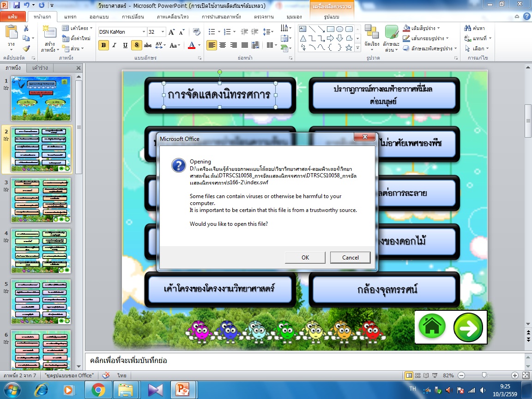Click the zoom slider in status bar

[484, 375]
